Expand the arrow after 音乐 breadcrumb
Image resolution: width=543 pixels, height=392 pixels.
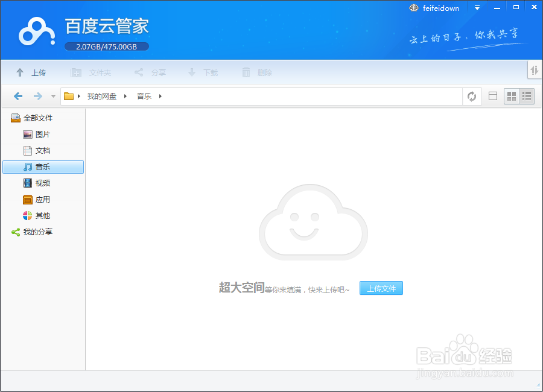point(160,96)
